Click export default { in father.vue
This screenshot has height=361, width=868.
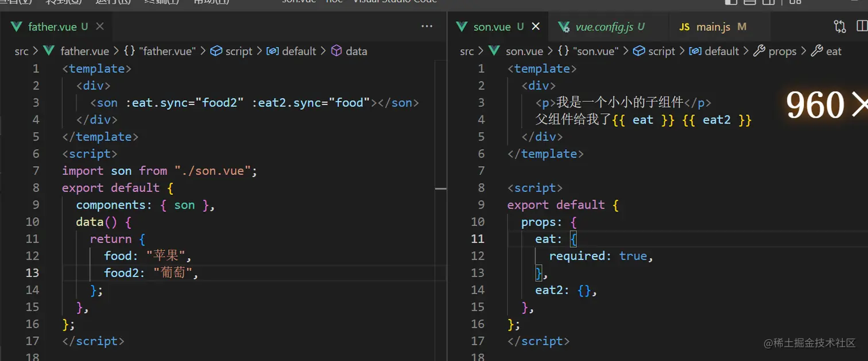pos(118,187)
